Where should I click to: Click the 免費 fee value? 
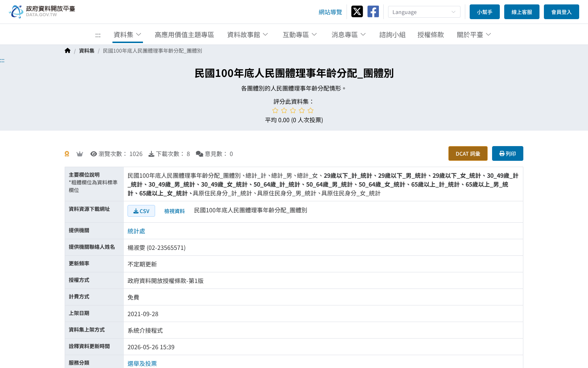133,297
